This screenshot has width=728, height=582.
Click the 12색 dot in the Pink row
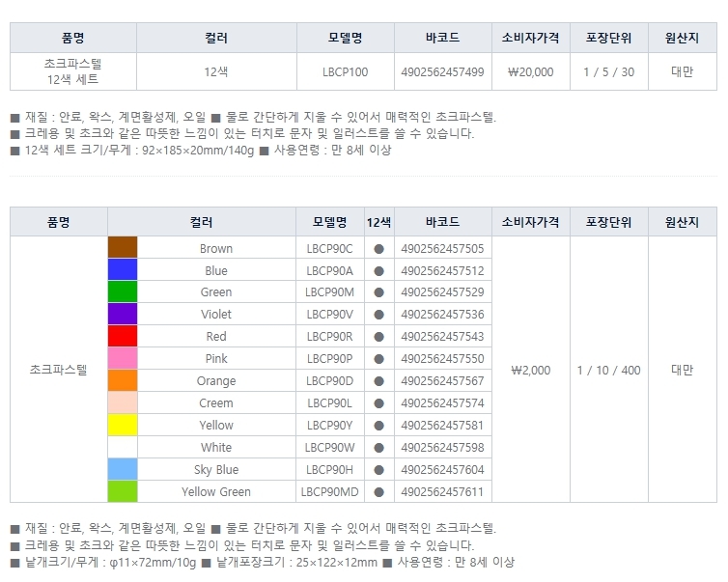click(x=378, y=359)
